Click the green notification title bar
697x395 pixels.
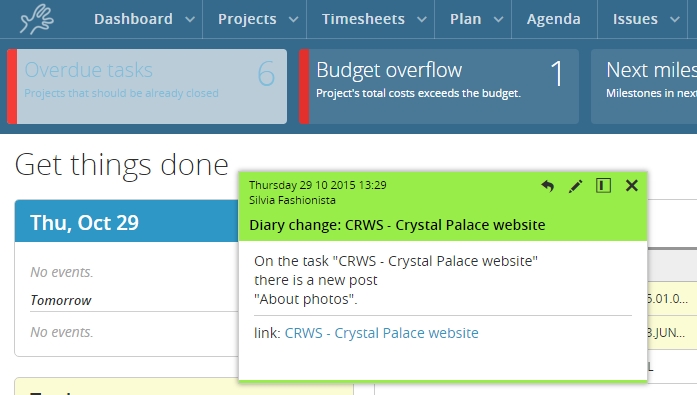tap(442, 206)
